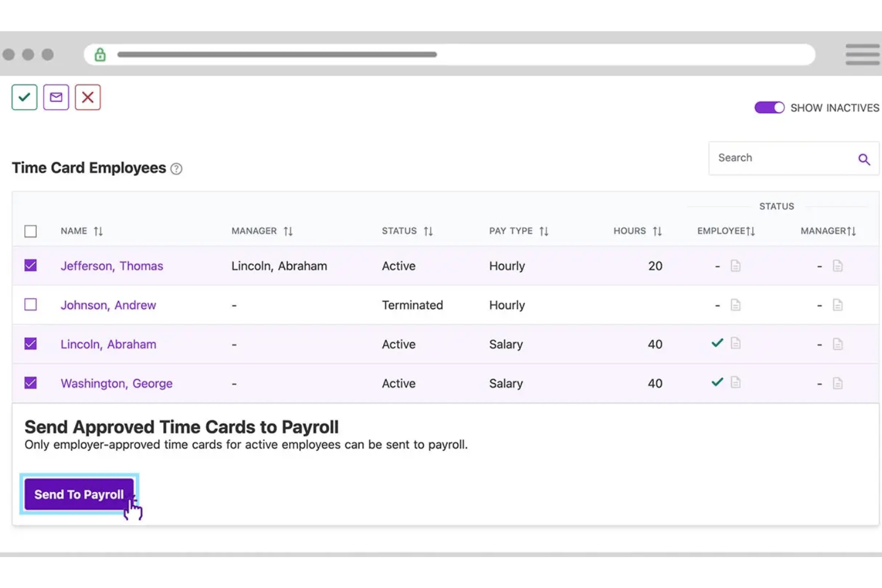The height and width of the screenshot is (588, 882).
Task: Turn off the Show Inactives toggle
Action: [769, 107]
